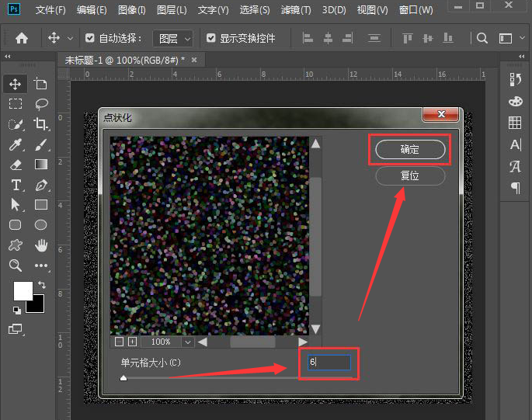Click the 确定 button
This screenshot has width=532, height=420.
[409, 150]
